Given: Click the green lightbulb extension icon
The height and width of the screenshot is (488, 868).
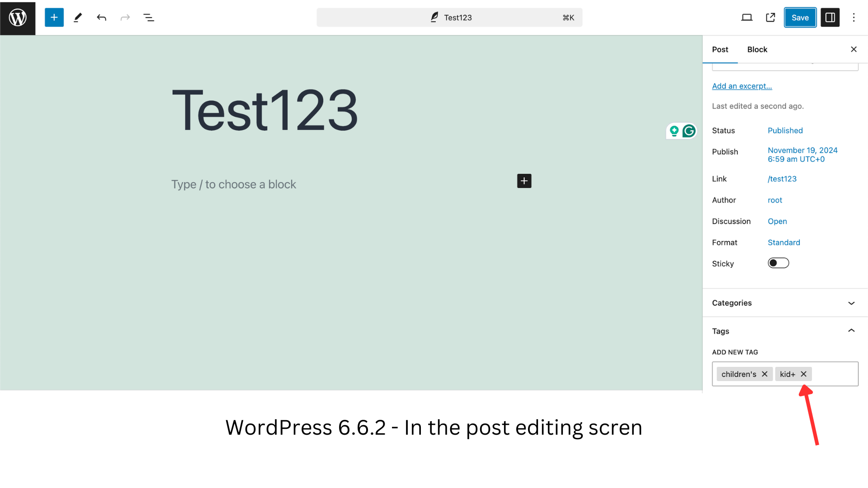Looking at the screenshot, I should coord(674,131).
